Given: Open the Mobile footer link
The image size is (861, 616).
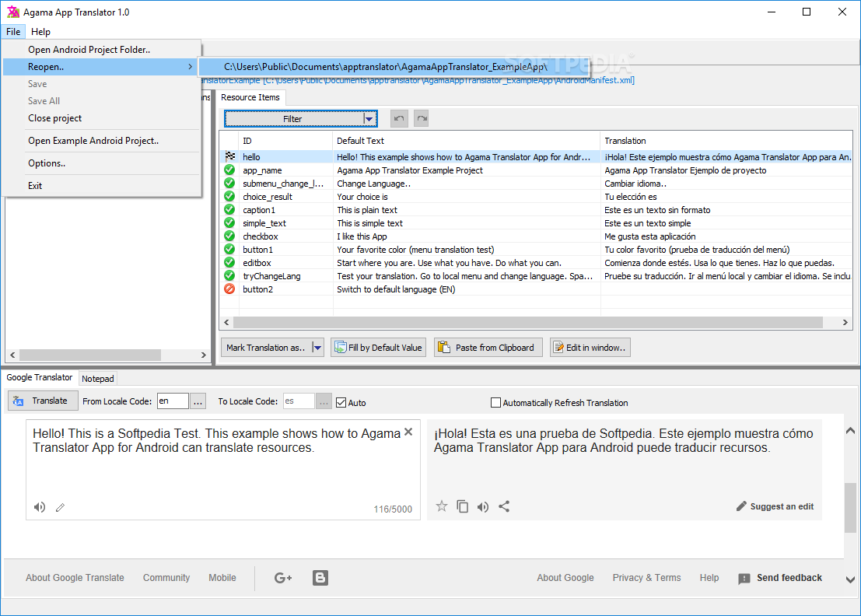Looking at the screenshot, I should coord(222,578).
